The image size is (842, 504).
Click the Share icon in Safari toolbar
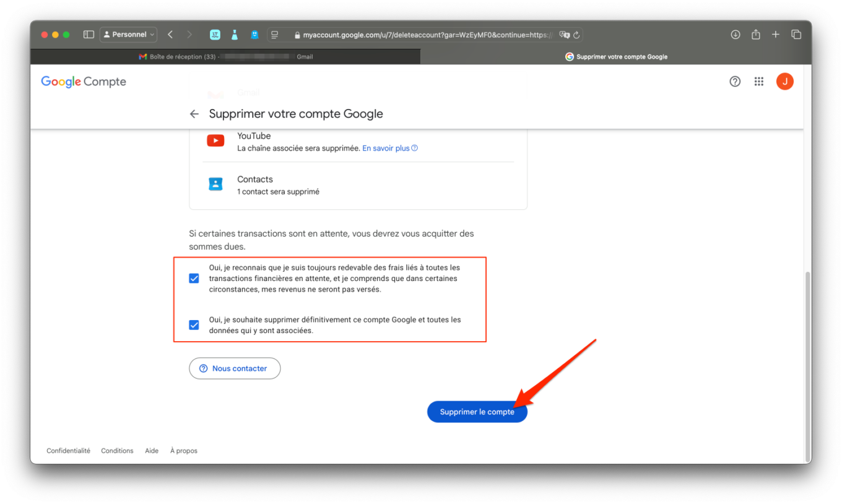click(x=756, y=35)
